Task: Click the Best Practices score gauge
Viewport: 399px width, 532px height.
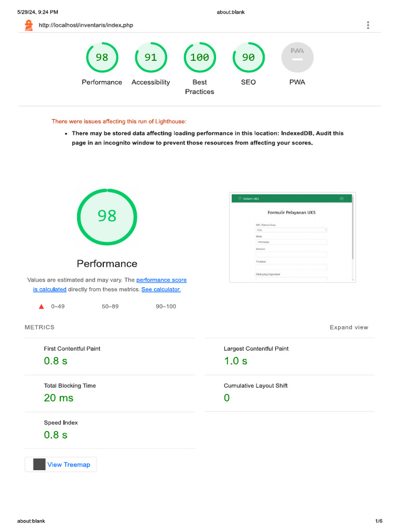Action: click(199, 58)
